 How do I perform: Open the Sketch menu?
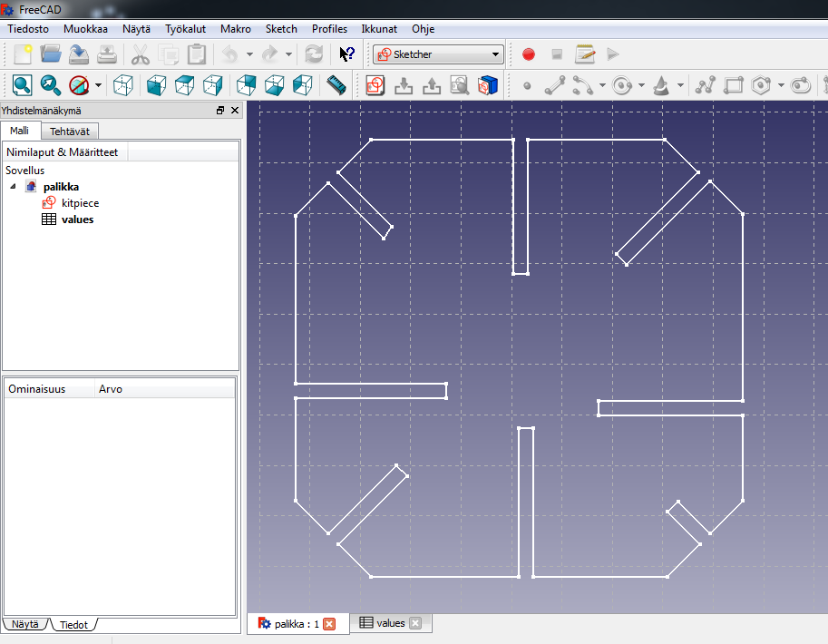point(281,29)
